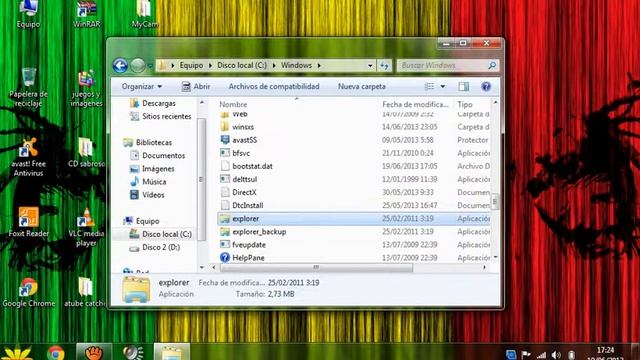The height and width of the screenshot is (360, 640).
Task: Click the Abrir toolbar button
Action: click(196, 87)
